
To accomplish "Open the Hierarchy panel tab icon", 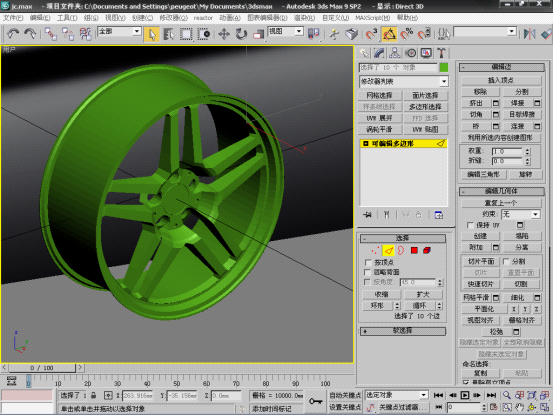I will coord(394,53).
